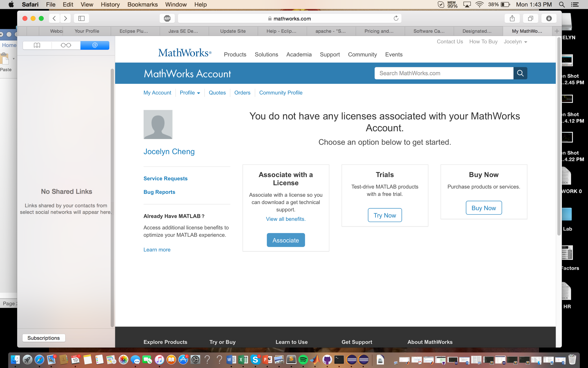The width and height of the screenshot is (588, 368).
Task: Open the Subscriptions button in sidebar
Action: click(x=44, y=338)
